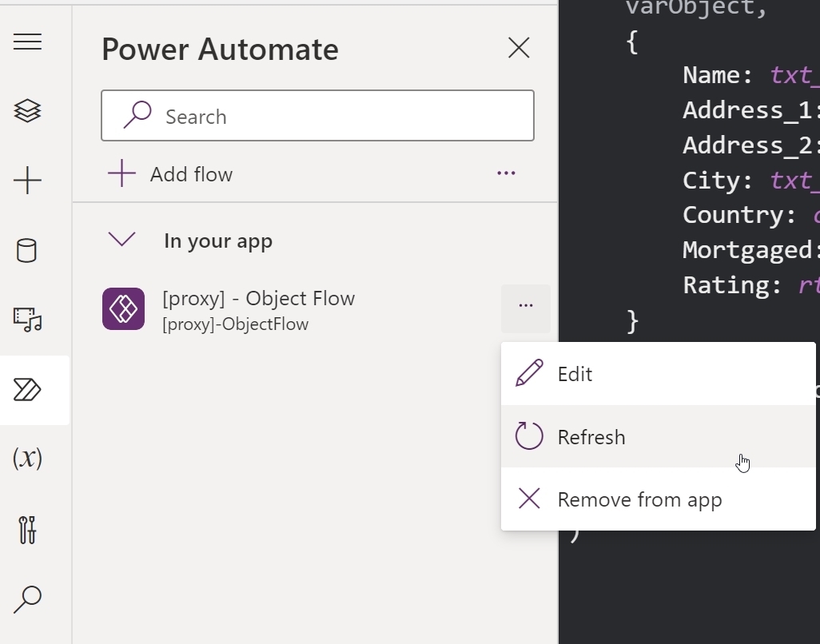Viewport: 820px width, 644px height.
Task: Select Refresh from the flow context menu
Action: [x=591, y=436]
